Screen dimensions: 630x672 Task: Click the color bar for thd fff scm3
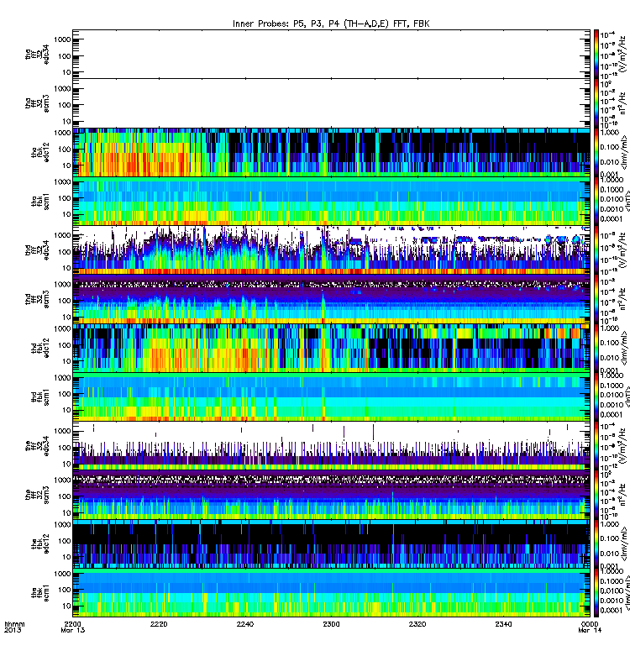click(596, 299)
